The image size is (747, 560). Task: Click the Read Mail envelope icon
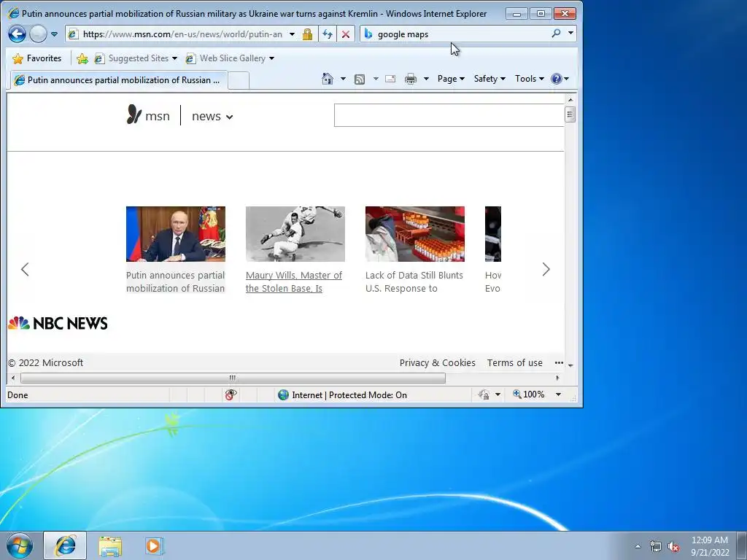390,79
